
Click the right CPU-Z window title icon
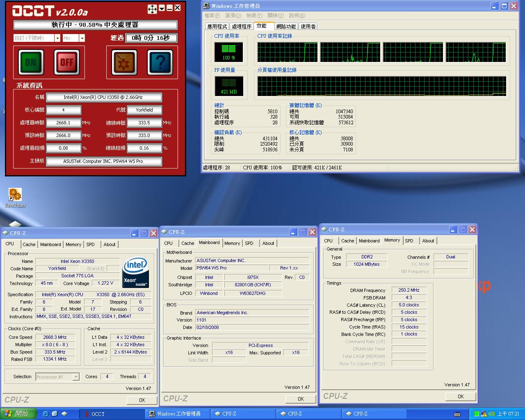tap(324, 229)
